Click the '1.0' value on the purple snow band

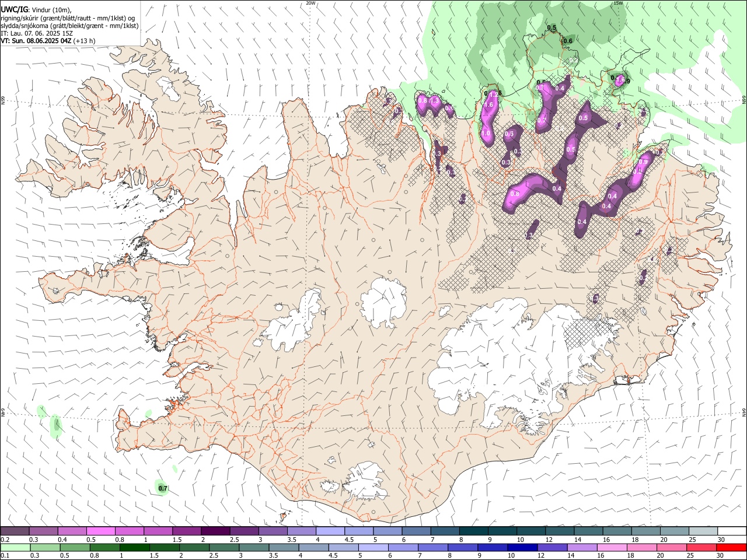[x=486, y=133]
